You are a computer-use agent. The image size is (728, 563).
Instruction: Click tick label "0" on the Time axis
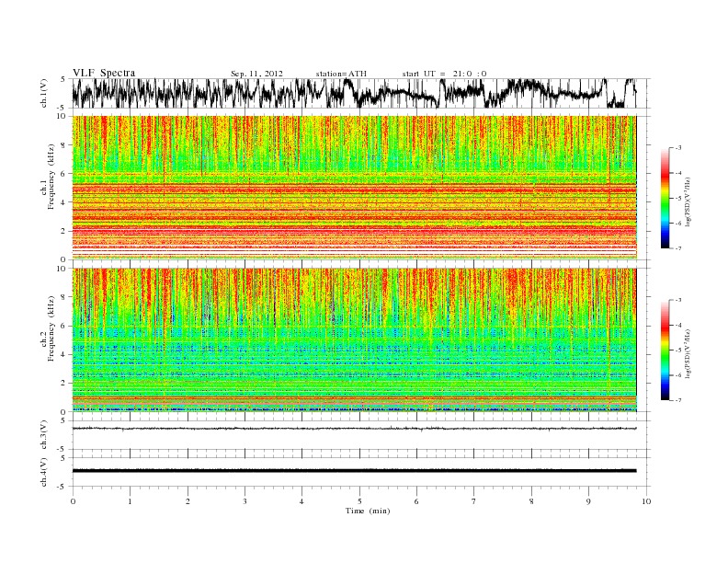point(73,501)
